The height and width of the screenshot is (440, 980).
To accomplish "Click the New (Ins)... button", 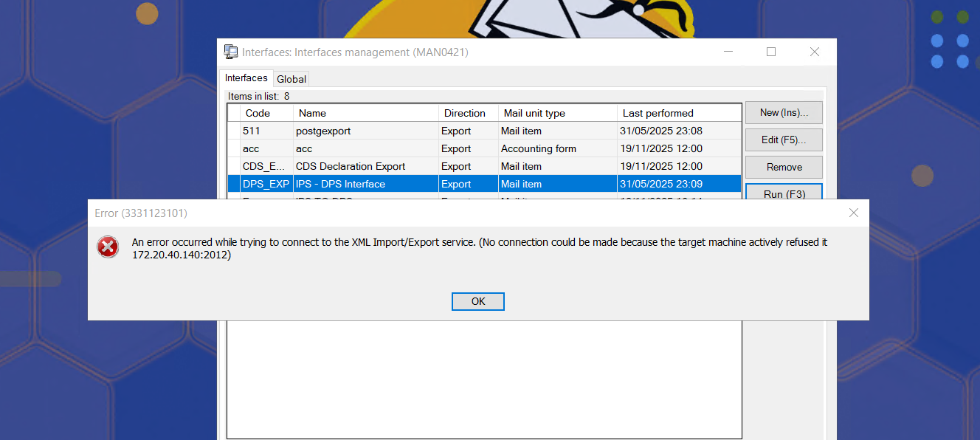I will pyautogui.click(x=784, y=113).
